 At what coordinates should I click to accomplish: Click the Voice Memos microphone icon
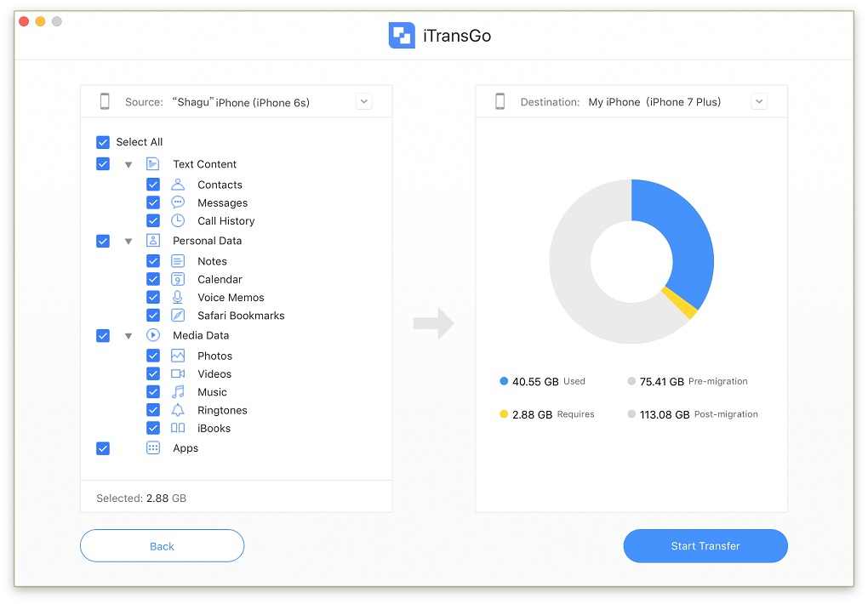pos(178,297)
